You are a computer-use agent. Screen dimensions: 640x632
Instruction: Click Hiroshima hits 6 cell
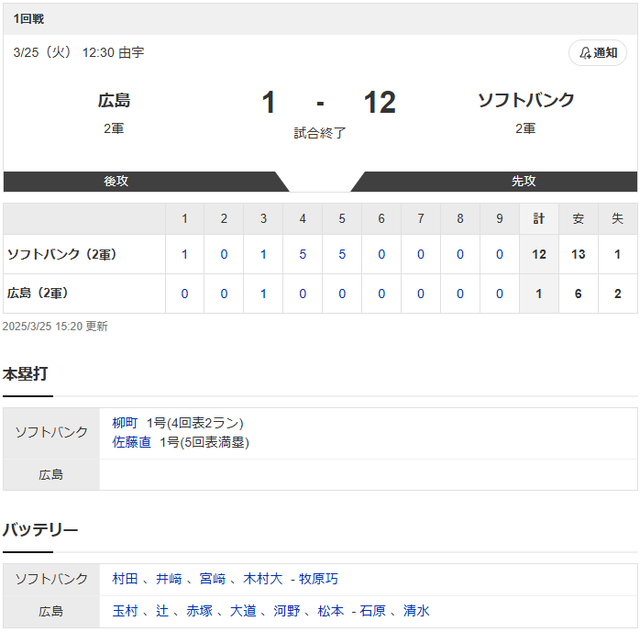[x=578, y=294]
